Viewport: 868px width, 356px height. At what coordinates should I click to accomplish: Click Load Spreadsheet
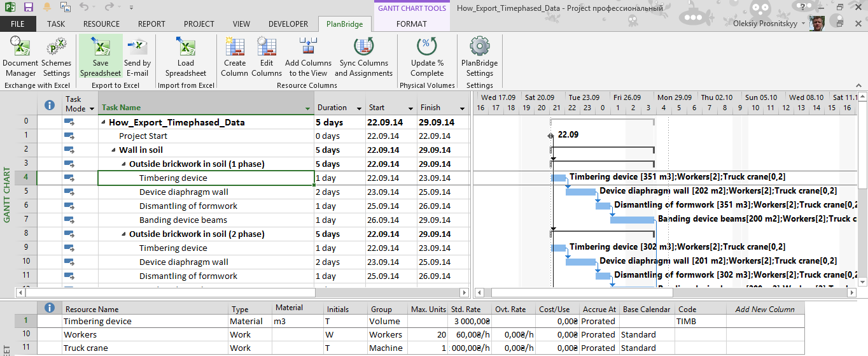tap(186, 56)
